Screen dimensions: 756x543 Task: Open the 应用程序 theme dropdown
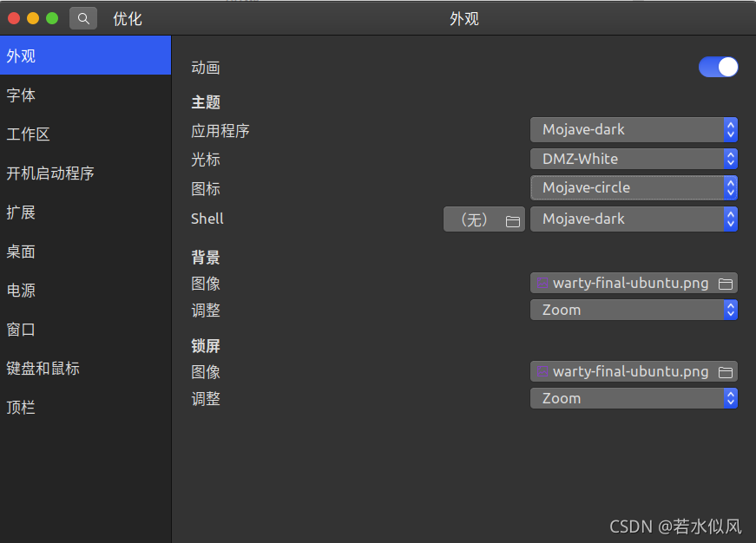(634, 130)
